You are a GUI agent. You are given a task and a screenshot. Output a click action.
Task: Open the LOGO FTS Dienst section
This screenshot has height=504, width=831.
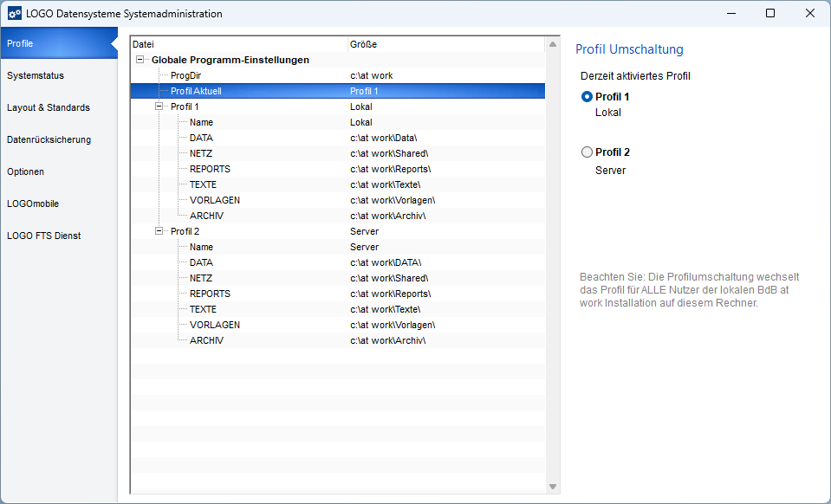pyautogui.click(x=59, y=236)
